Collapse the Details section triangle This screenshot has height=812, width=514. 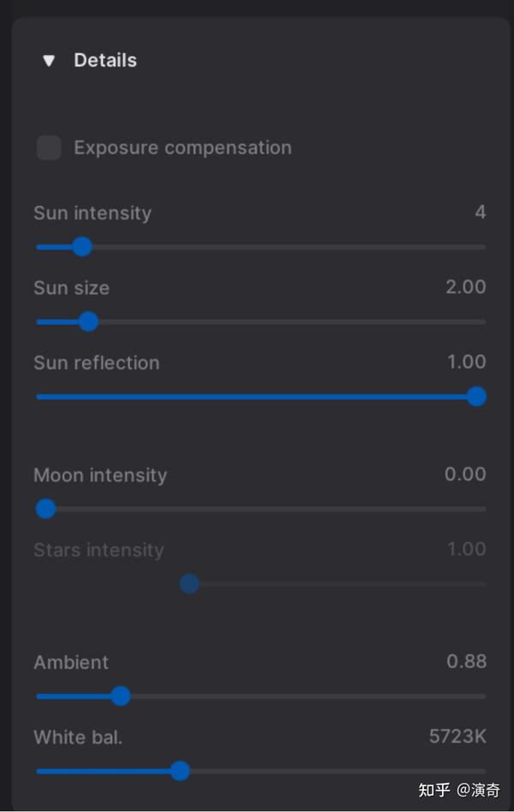[x=49, y=61]
